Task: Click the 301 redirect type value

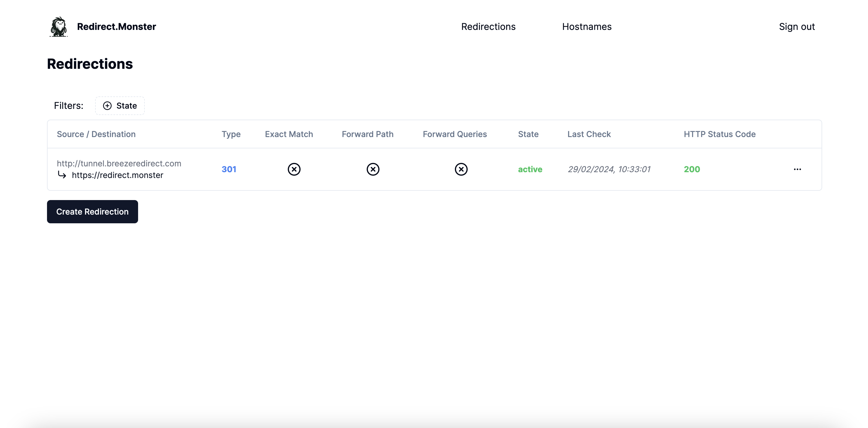Action: (x=229, y=169)
